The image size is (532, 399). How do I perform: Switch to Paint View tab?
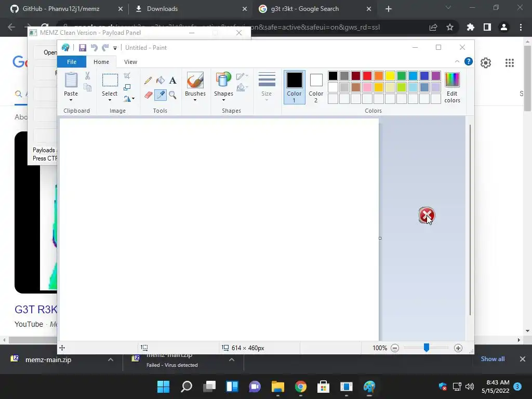[x=130, y=62]
